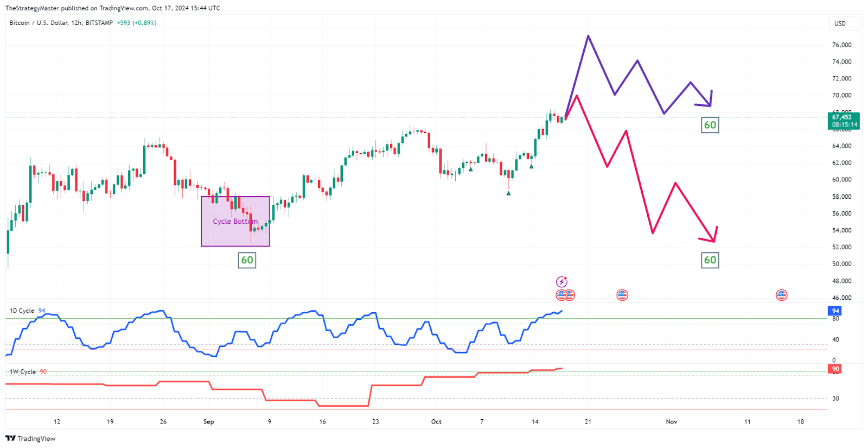Click the 7 date label on the time axis
Image resolution: width=868 pixels, height=448 pixels.
482,421
